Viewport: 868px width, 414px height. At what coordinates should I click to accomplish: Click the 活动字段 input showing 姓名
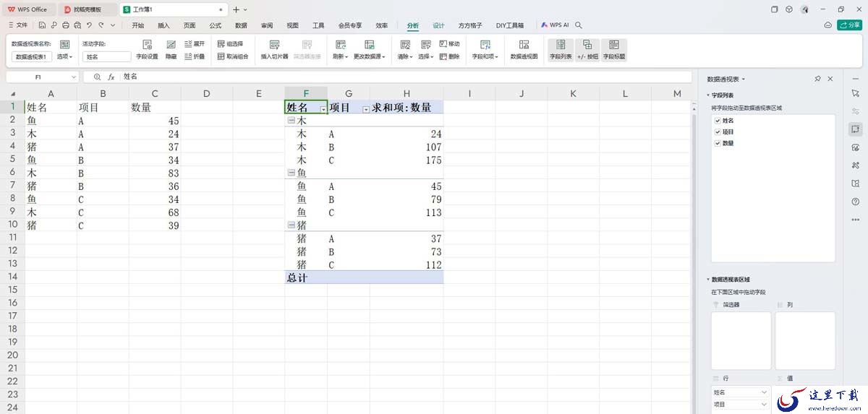106,56
